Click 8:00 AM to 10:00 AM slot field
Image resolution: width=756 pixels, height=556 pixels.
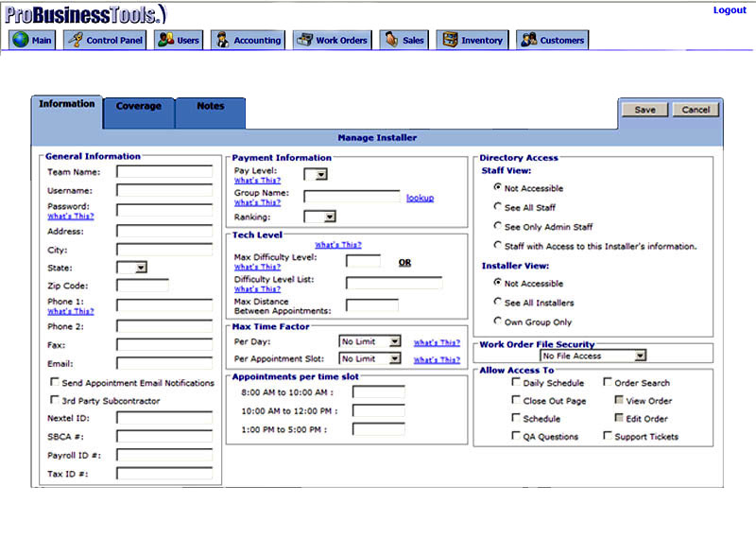(x=379, y=391)
